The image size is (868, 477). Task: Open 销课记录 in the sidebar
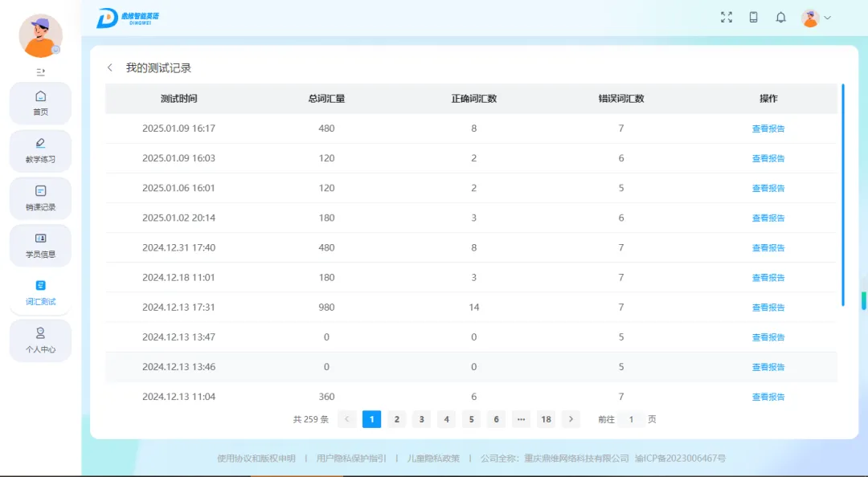(40, 198)
